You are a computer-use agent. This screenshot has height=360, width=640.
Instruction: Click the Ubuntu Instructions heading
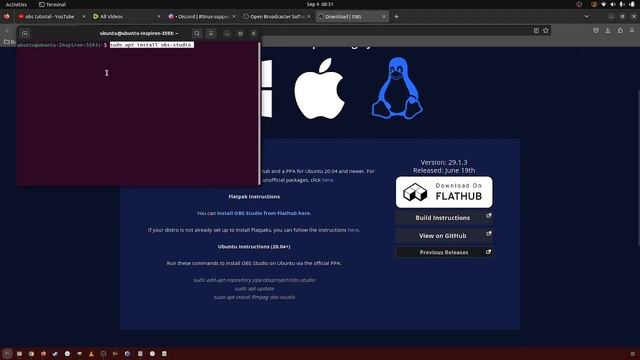pos(254,247)
